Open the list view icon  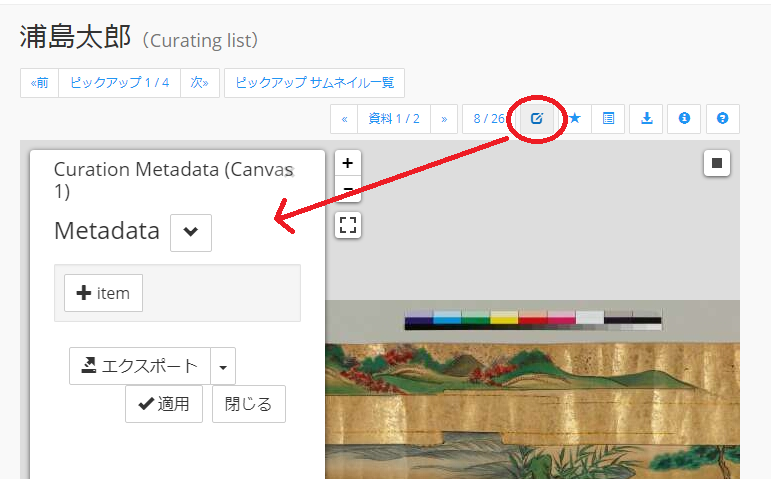coord(608,119)
